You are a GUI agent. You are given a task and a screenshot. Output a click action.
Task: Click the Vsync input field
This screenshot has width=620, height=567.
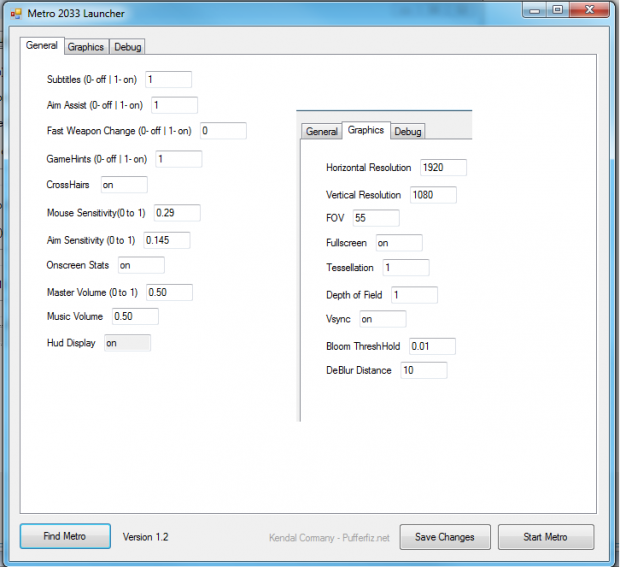click(x=383, y=319)
